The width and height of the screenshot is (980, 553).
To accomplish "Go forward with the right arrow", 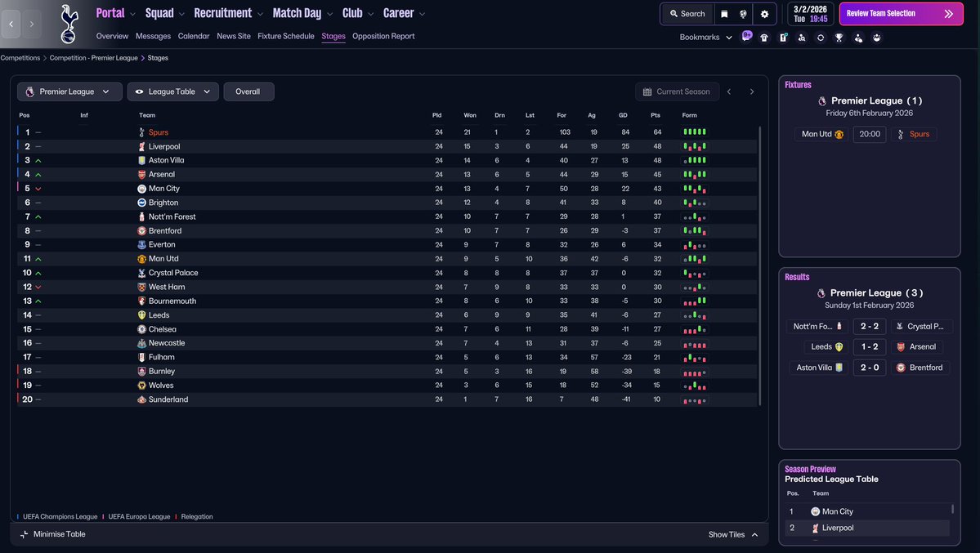I will tap(32, 25).
